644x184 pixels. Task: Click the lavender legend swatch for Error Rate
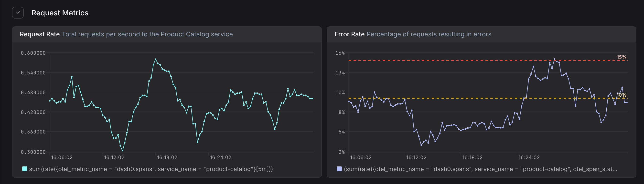339,169
